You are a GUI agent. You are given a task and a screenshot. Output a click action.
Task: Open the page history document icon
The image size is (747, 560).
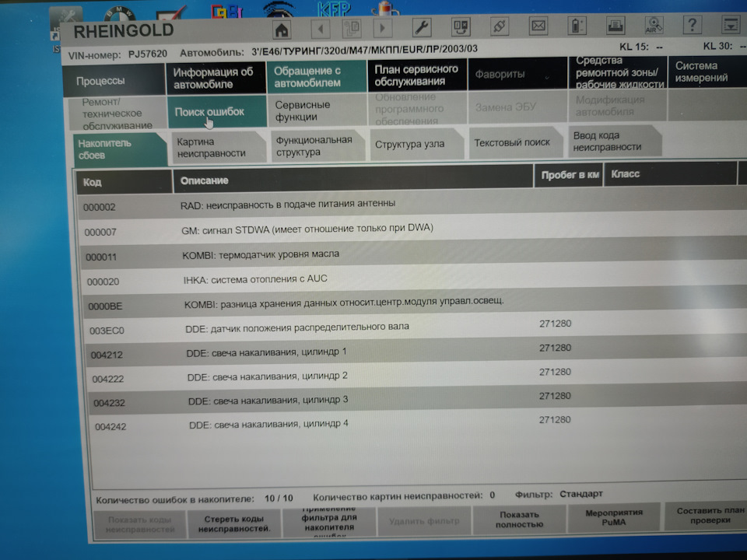[352, 29]
